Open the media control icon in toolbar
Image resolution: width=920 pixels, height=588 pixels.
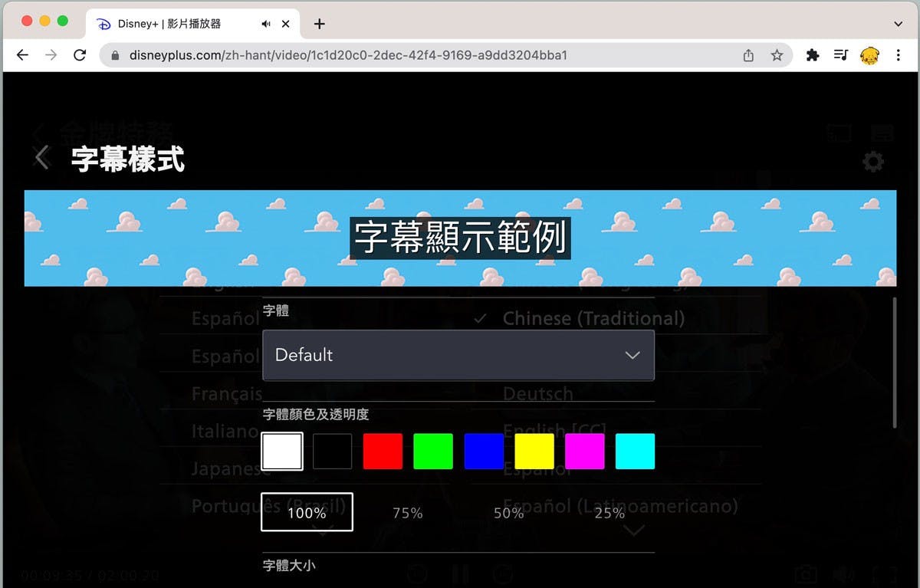click(x=841, y=55)
